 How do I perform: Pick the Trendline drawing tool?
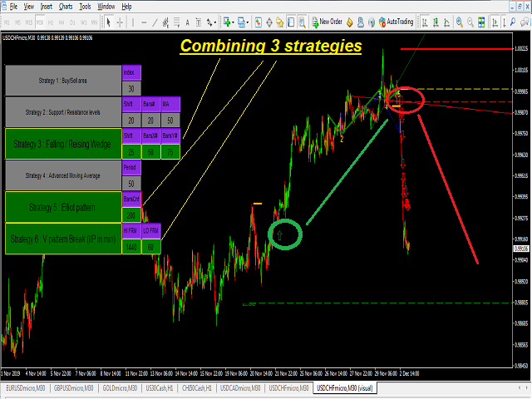click(x=155, y=22)
